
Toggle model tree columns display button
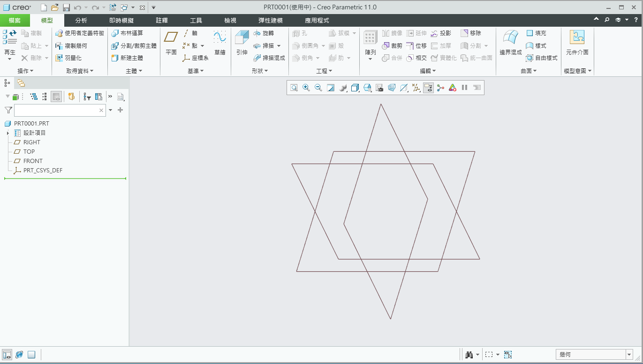(56, 97)
